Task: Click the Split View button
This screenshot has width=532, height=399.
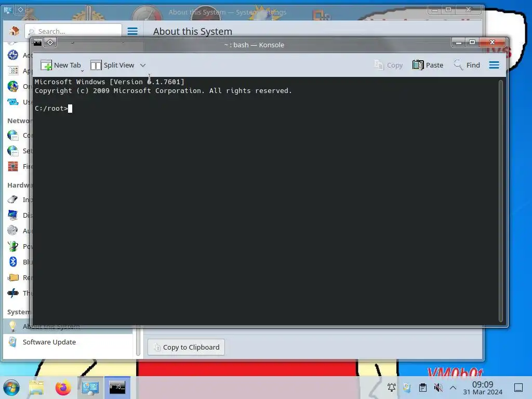Action: pyautogui.click(x=112, y=65)
